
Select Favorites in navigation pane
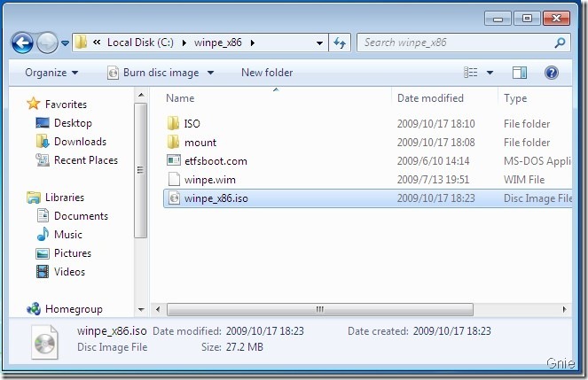[x=66, y=104]
